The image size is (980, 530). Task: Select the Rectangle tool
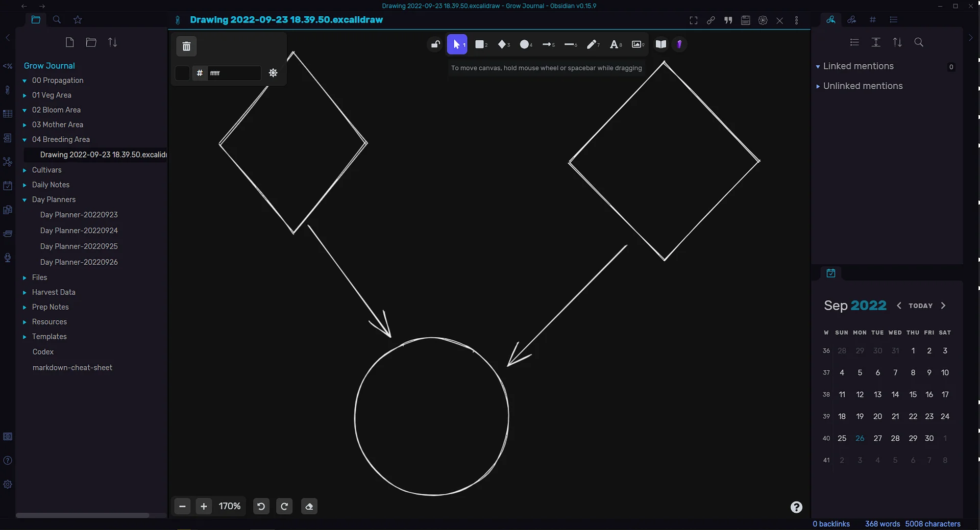point(480,44)
